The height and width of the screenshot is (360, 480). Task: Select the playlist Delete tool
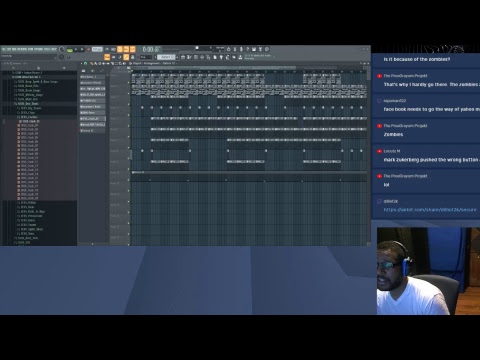pyautogui.click(x=100, y=63)
